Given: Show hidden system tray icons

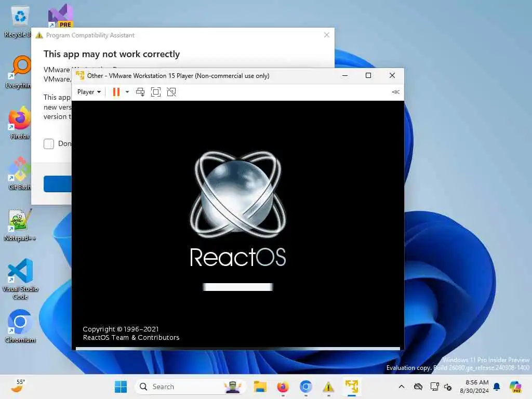Looking at the screenshot, I should (x=402, y=387).
